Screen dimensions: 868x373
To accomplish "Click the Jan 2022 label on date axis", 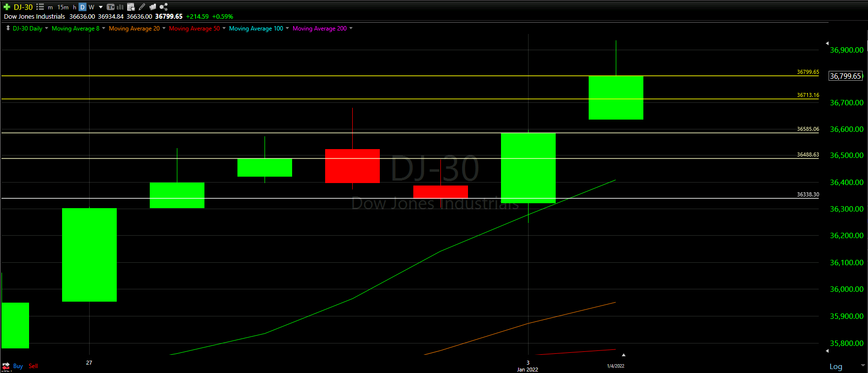I will tap(528, 370).
